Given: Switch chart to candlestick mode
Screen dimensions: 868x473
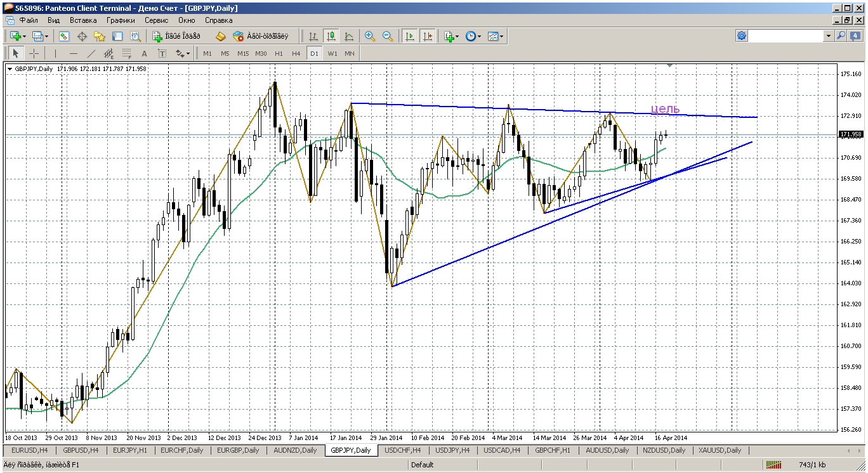Looking at the screenshot, I should (331, 36).
